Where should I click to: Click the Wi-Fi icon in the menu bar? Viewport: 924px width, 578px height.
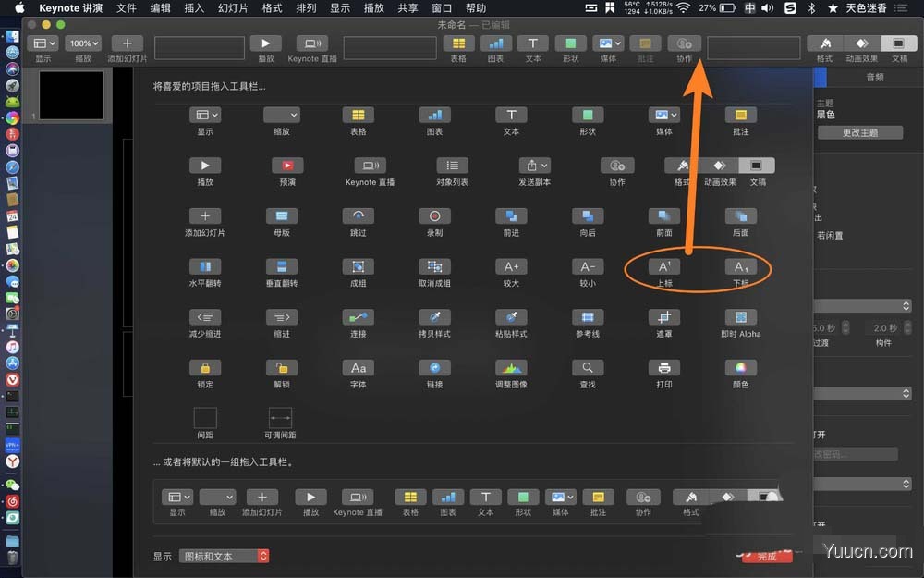point(683,7)
